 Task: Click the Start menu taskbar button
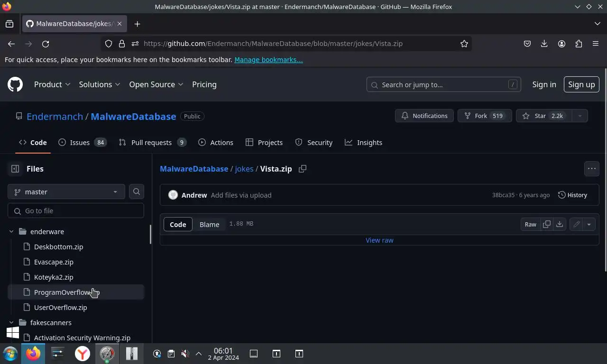pyautogui.click(x=10, y=354)
